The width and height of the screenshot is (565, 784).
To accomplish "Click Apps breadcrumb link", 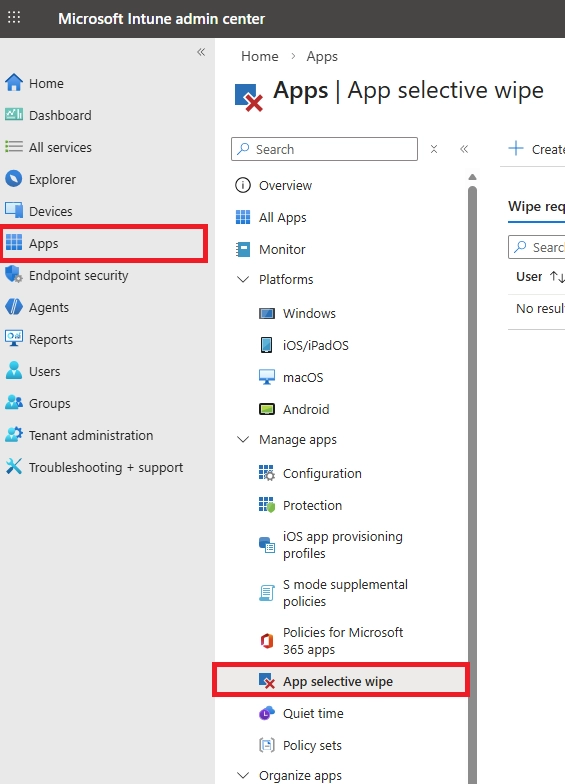I will point(322,56).
